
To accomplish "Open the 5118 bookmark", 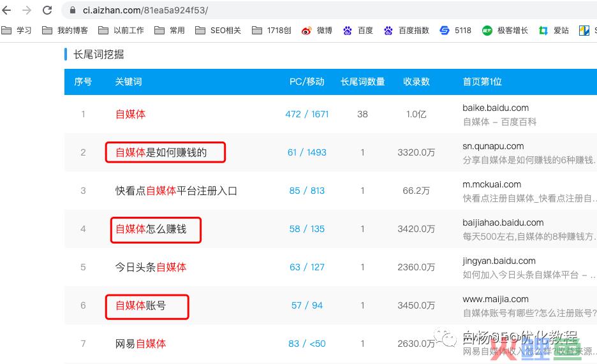I will (x=455, y=31).
